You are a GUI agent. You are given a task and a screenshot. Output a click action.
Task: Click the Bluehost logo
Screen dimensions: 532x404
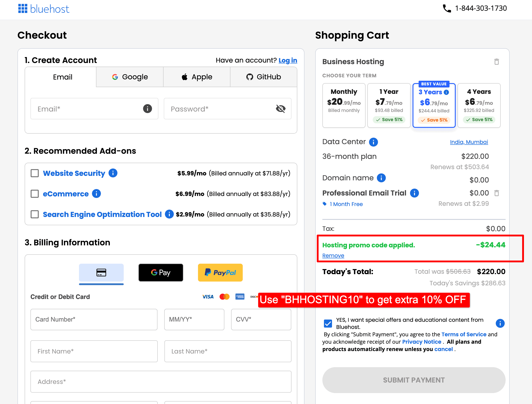44,9
